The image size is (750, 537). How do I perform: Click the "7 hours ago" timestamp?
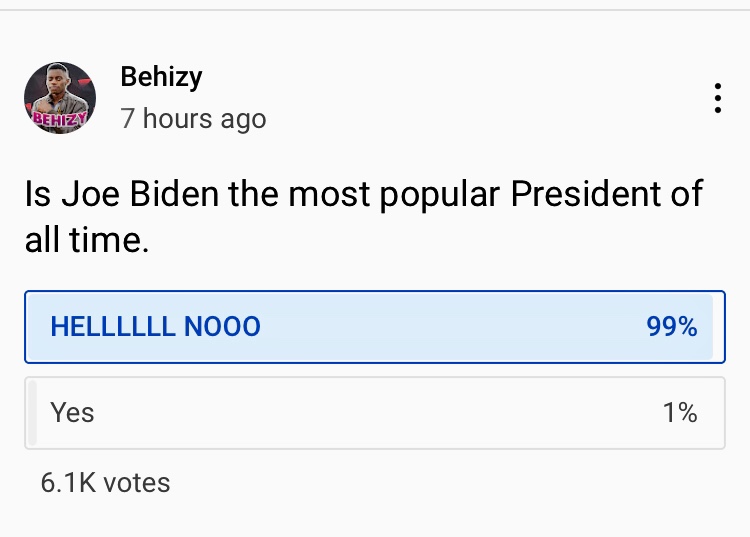coord(193,119)
